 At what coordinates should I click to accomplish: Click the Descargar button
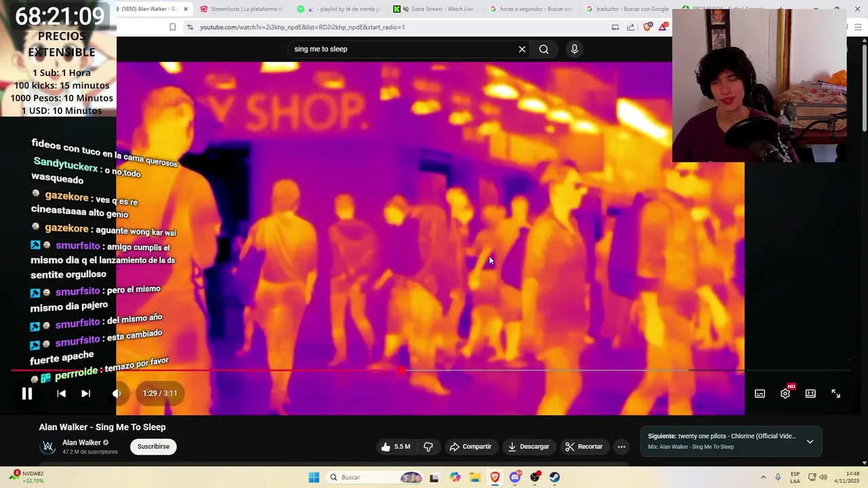coord(528,447)
